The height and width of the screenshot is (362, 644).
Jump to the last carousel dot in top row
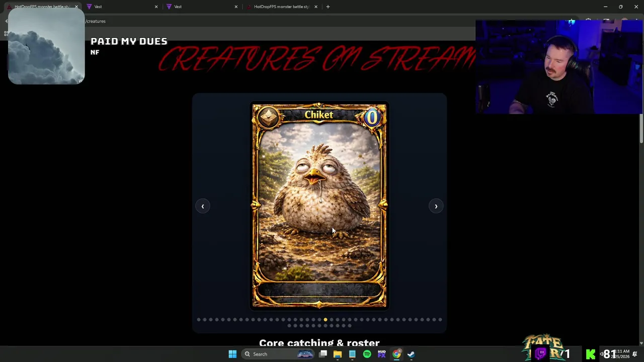pos(440,320)
